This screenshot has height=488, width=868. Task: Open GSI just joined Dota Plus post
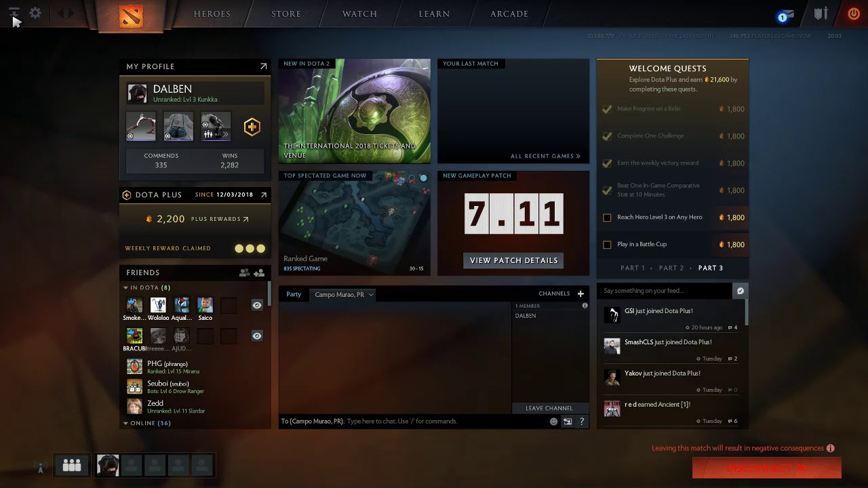point(671,318)
